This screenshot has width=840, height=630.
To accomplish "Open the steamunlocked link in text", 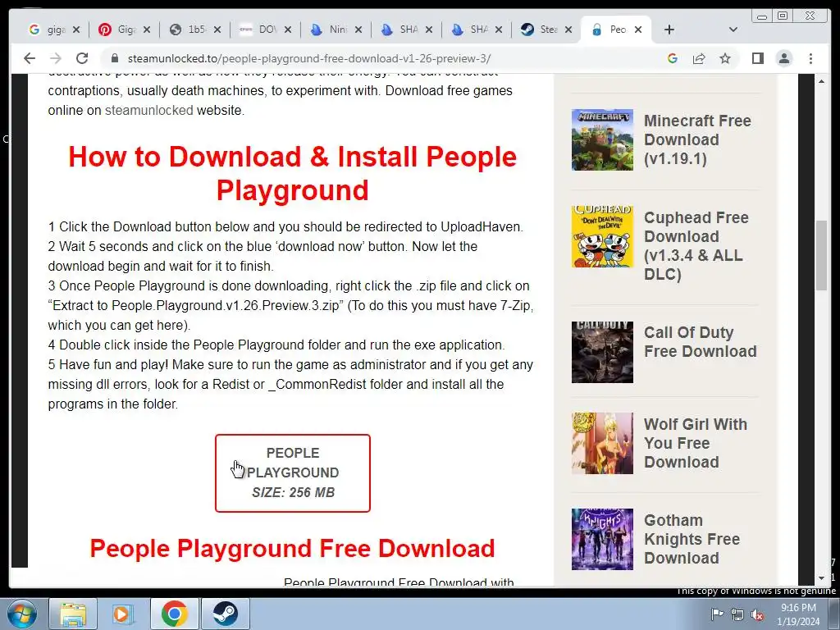I will [x=149, y=111].
